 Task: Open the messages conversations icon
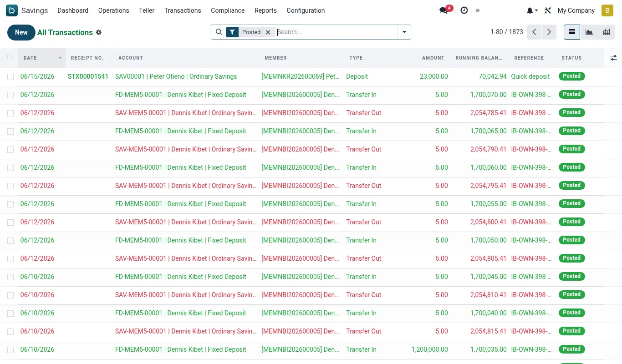click(x=444, y=10)
